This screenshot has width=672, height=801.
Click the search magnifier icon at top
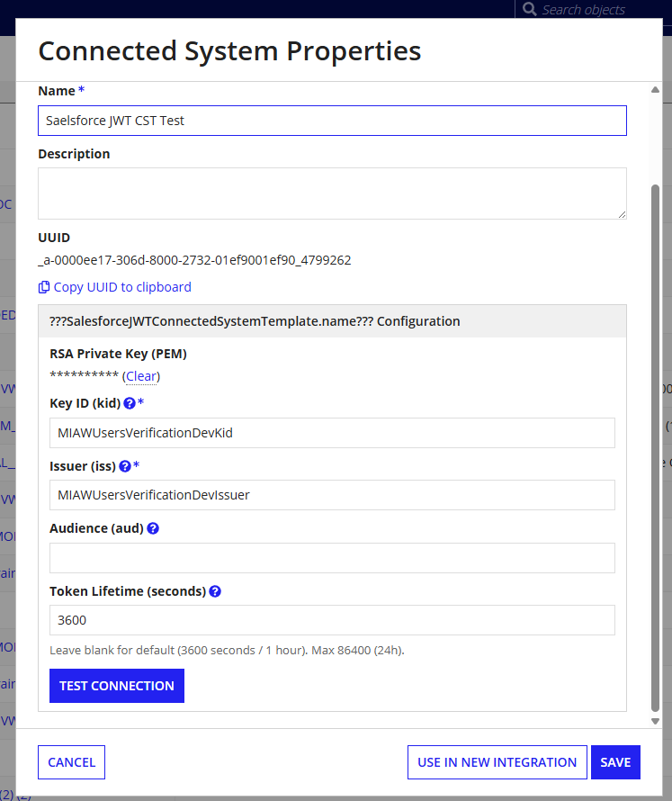pyautogui.click(x=530, y=9)
